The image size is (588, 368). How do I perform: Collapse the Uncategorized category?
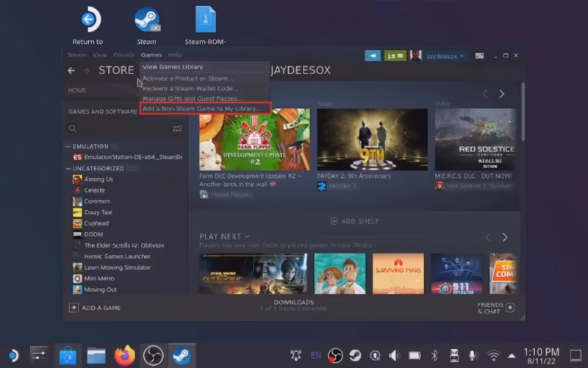pyautogui.click(x=68, y=169)
